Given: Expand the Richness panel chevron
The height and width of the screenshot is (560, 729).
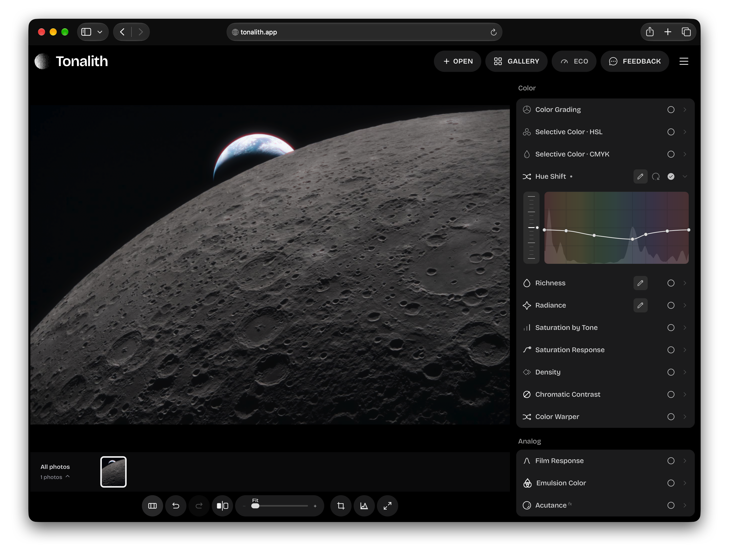Looking at the screenshot, I should coord(685,283).
